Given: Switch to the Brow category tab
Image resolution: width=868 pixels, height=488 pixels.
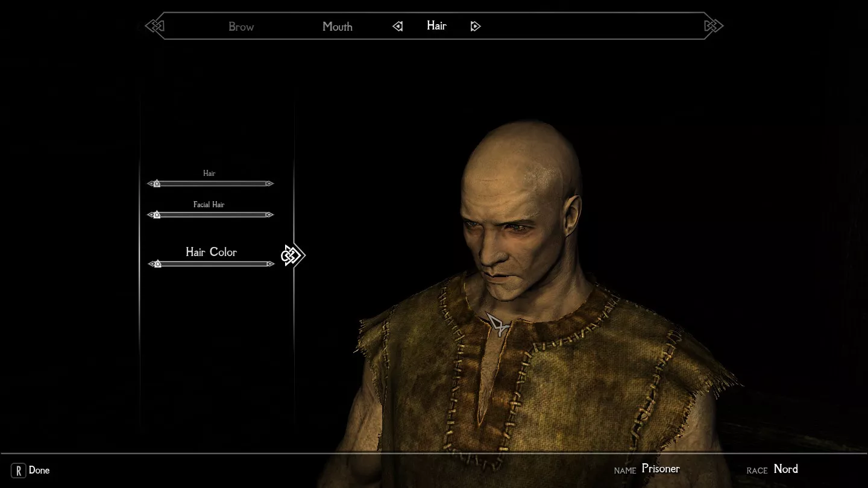Looking at the screenshot, I should tap(241, 27).
